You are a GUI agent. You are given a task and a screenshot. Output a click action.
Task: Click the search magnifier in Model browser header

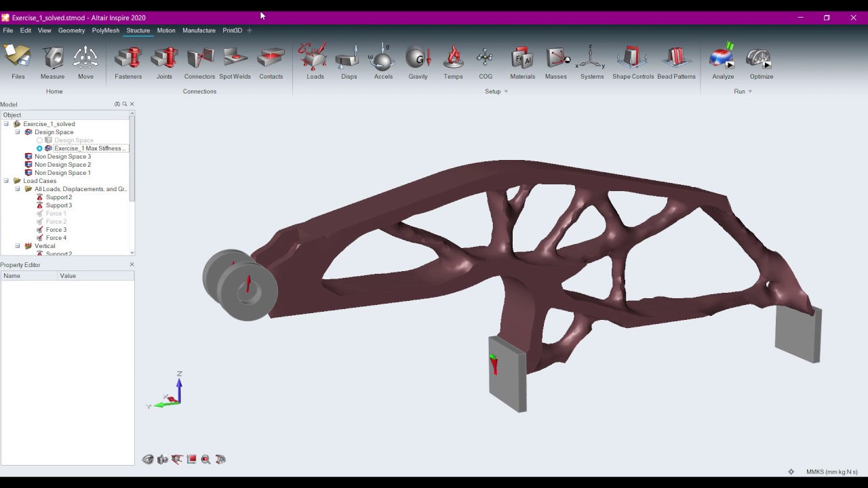125,104
